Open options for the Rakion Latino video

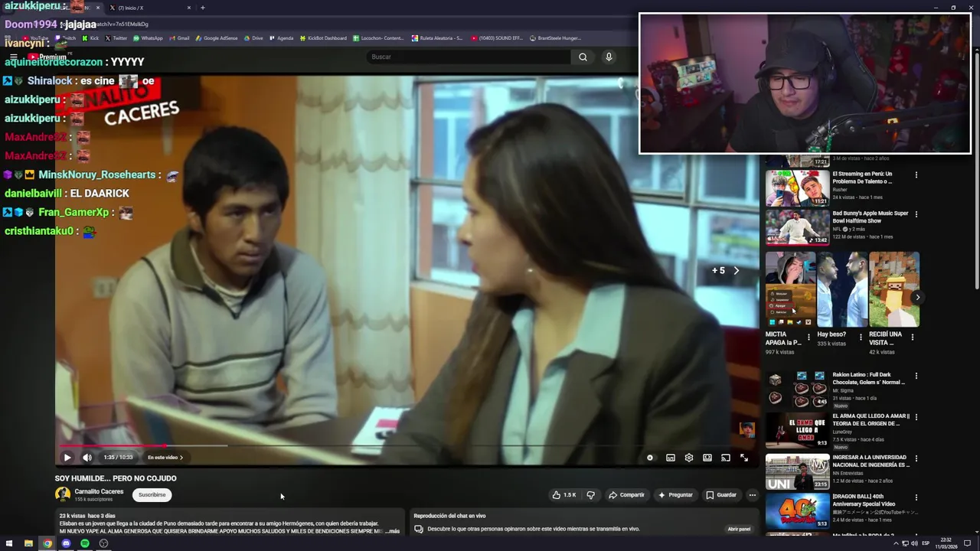[x=916, y=377]
